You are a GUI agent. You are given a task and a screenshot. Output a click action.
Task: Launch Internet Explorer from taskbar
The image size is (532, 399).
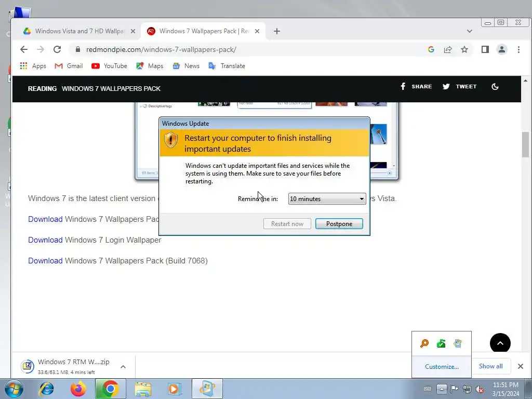[46, 389]
